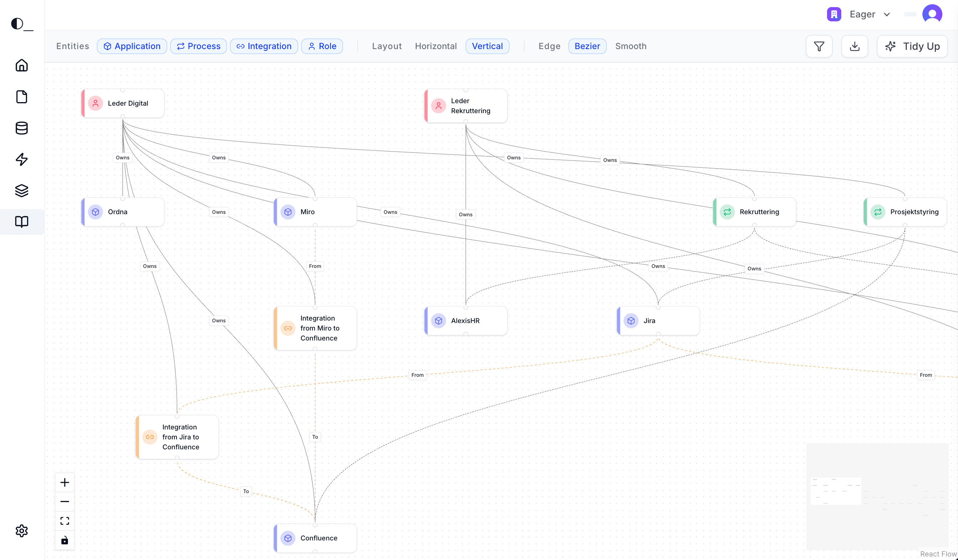Toggle the Application entity filter

click(132, 46)
